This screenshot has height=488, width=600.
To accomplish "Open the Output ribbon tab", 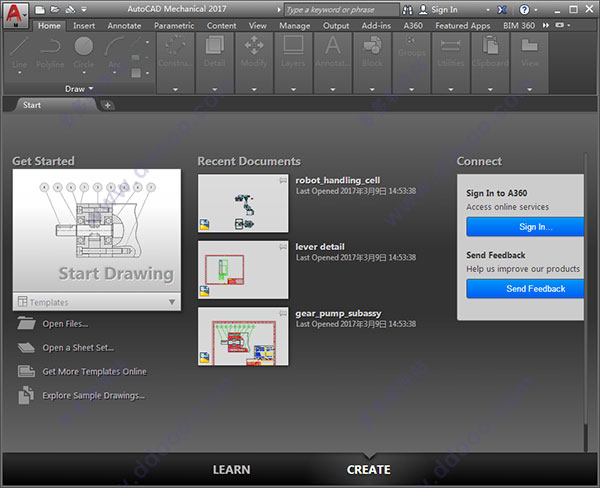I will tap(336, 26).
